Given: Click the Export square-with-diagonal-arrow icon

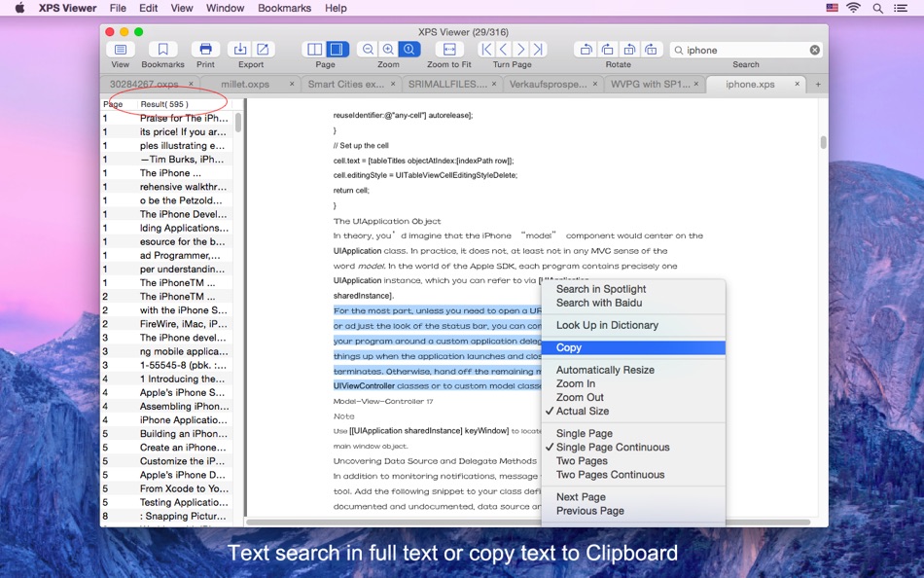Looking at the screenshot, I should click(x=263, y=50).
